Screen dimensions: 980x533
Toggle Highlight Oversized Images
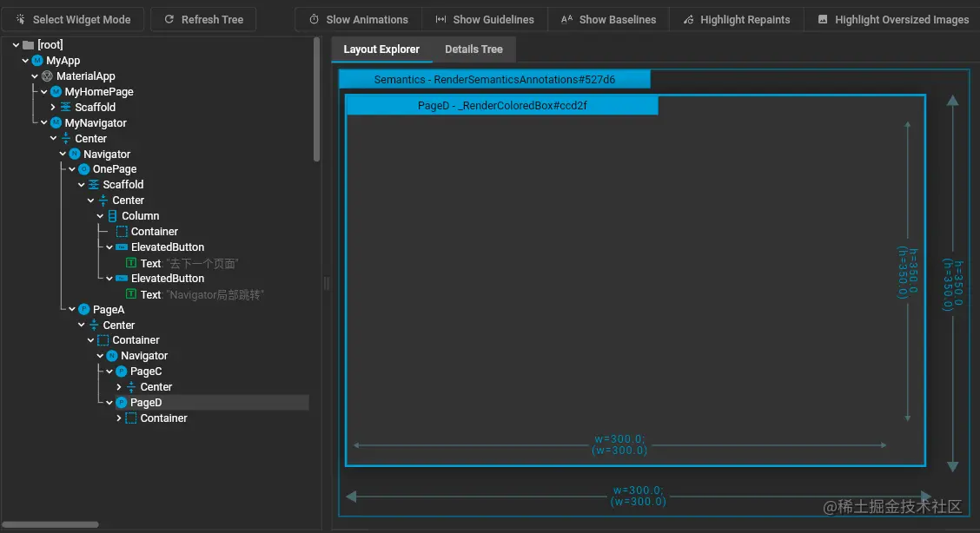[893, 19]
